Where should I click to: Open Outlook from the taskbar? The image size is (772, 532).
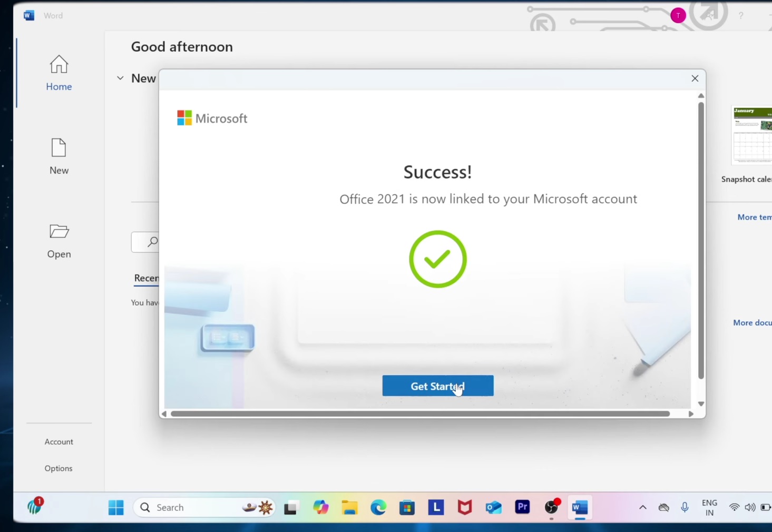click(494, 508)
